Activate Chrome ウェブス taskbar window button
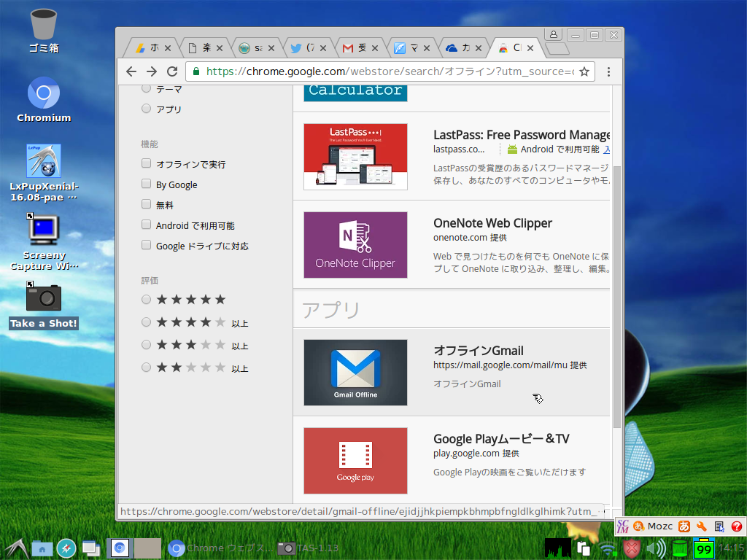The width and height of the screenshot is (747, 560). 220,548
